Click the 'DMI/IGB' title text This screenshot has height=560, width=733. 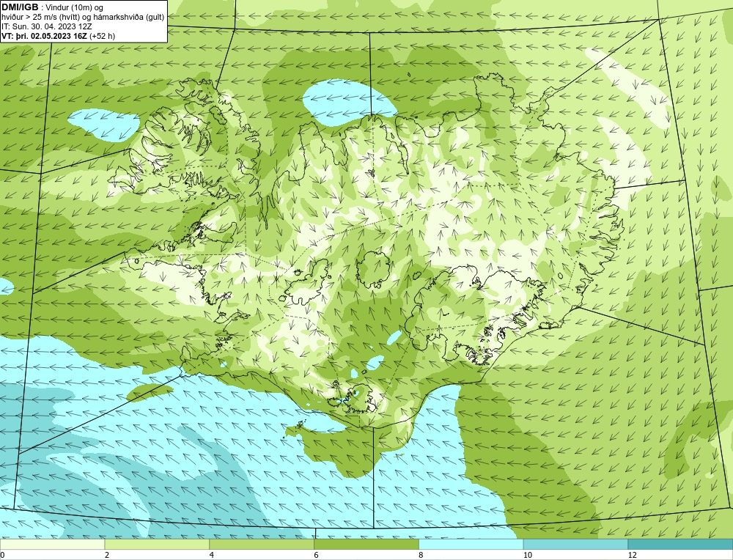20,7
